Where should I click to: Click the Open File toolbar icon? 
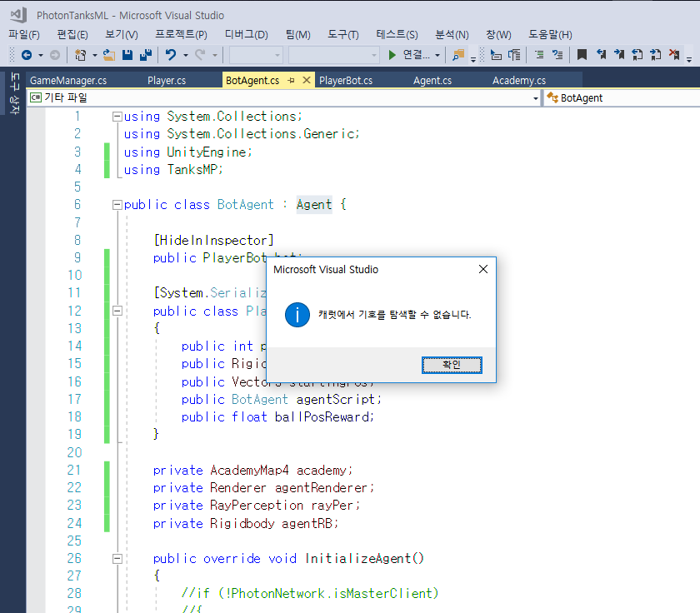pos(109,56)
